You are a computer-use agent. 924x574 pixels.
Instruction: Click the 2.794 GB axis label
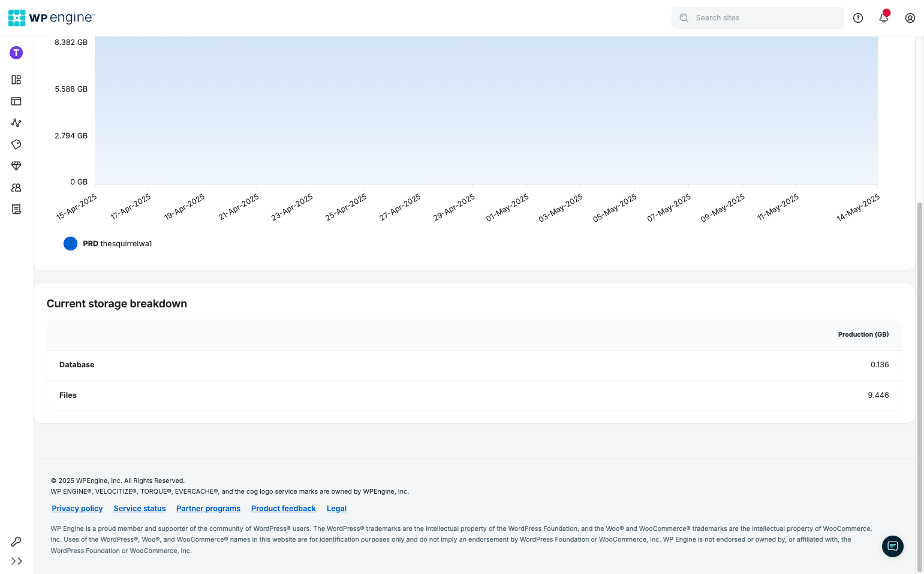[71, 136]
